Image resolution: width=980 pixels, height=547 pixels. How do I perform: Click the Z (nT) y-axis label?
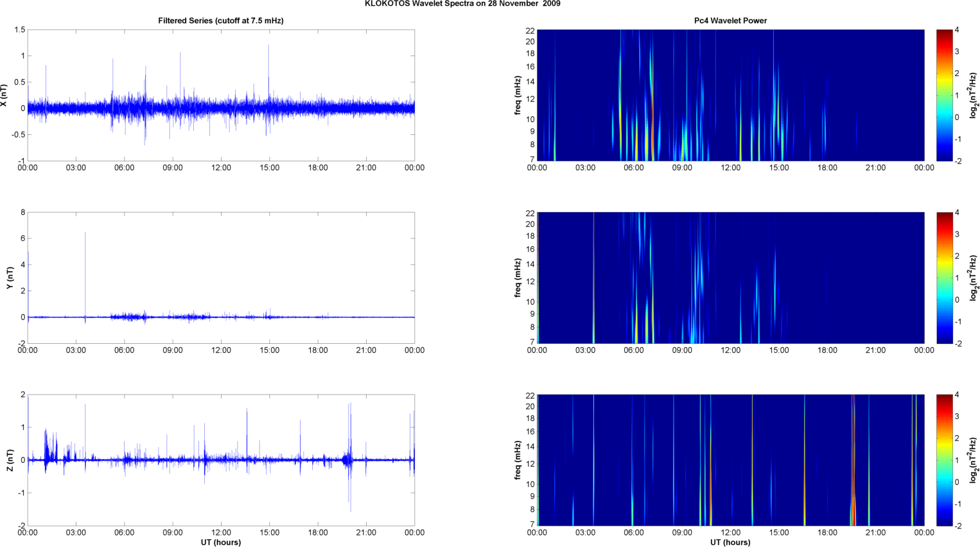point(10,460)
